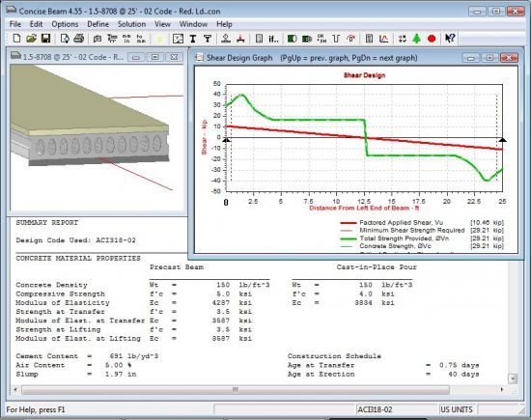531x420 pixels.
Task: Save using the floppy disk icon
Action: (45, 39)
